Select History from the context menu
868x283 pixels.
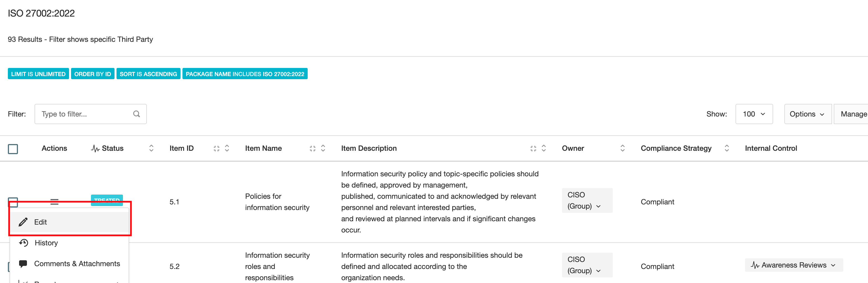46,243
